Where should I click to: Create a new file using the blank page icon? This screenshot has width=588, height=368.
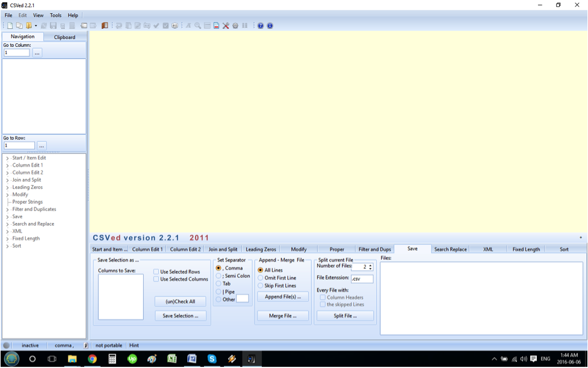click(10, 25)
